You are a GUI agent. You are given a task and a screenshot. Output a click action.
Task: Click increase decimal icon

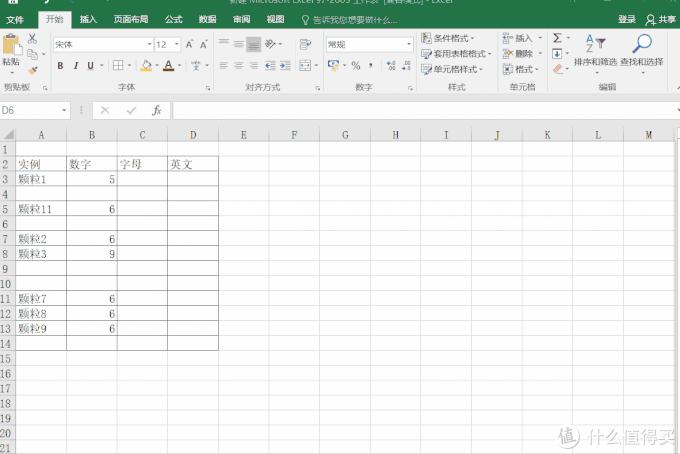pos(391,65)
